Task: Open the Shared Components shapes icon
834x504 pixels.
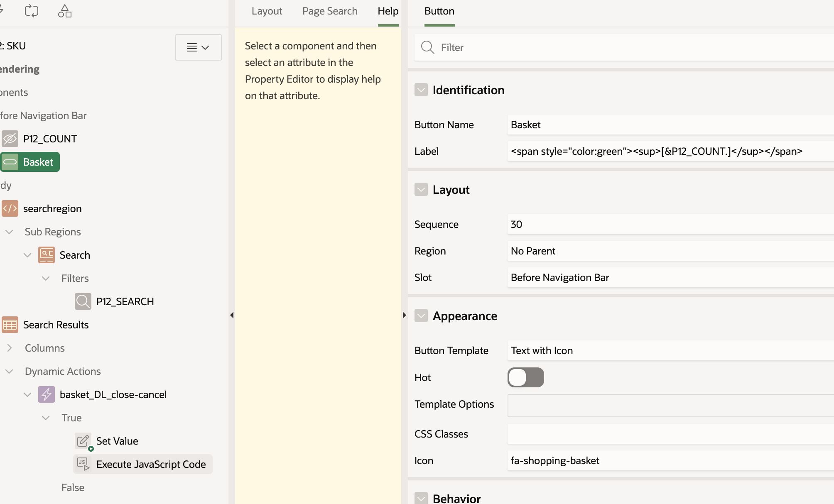Action: pyautogui.click(x=65, y=11)
